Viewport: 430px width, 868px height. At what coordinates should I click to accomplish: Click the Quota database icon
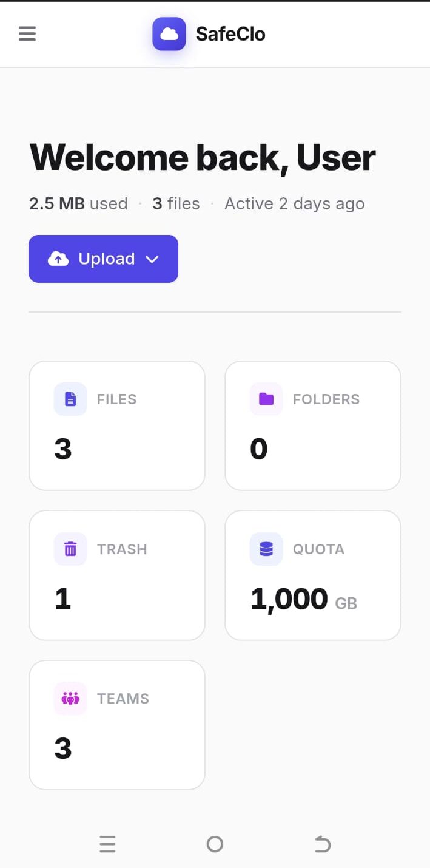coord(266,549)
